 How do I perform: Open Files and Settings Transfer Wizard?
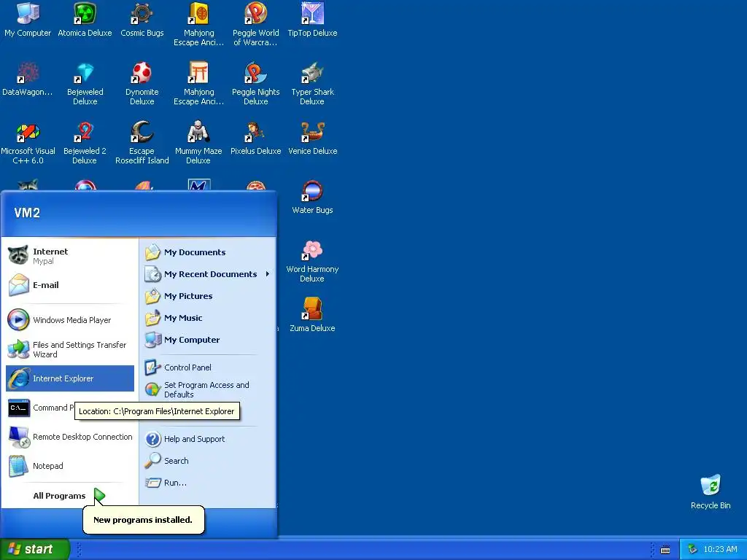70,349
